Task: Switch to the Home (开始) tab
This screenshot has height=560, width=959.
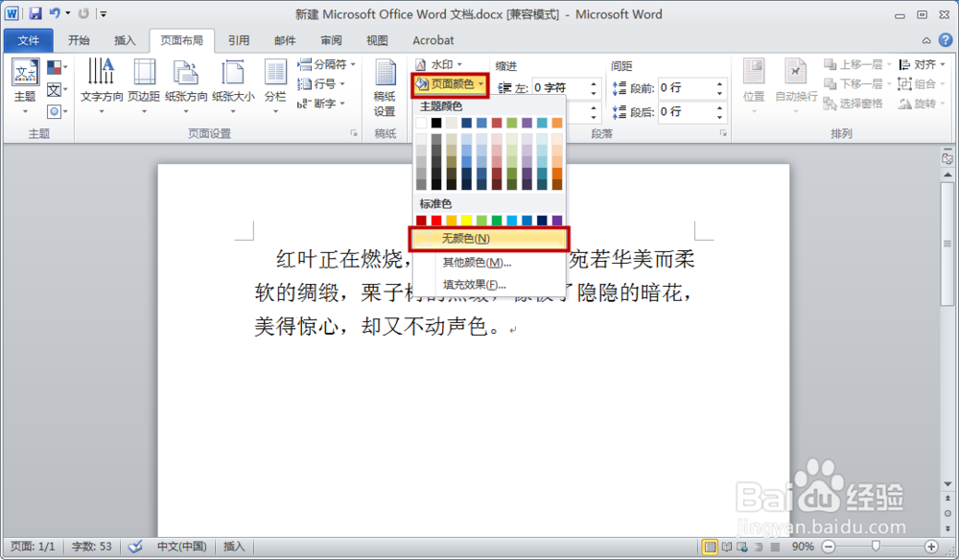Action: pyautogui.click(x=79, y=40)
